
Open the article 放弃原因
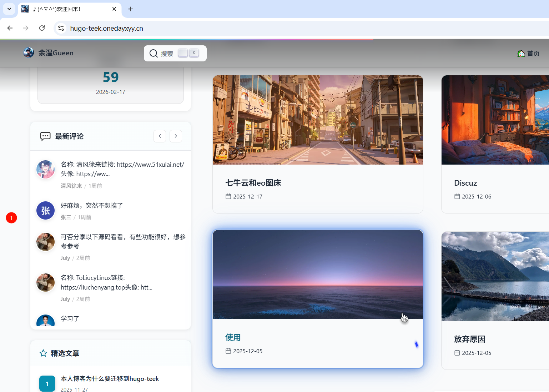point(469,339)
